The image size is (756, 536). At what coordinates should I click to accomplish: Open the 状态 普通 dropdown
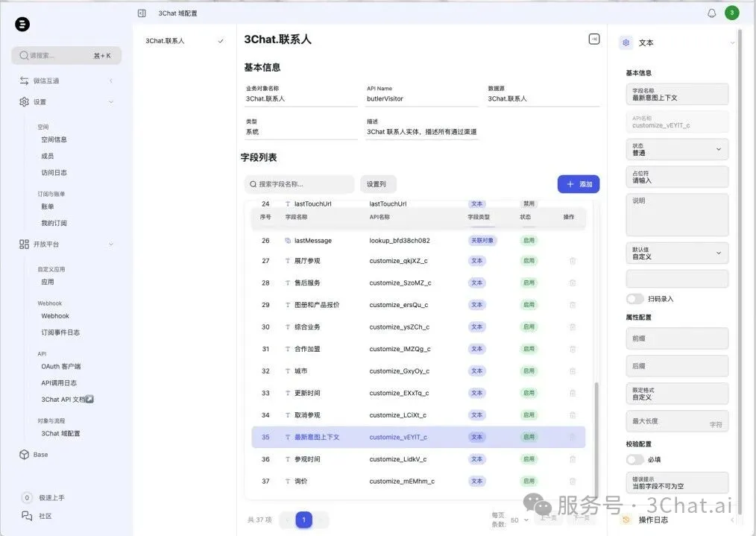(677, 149)
